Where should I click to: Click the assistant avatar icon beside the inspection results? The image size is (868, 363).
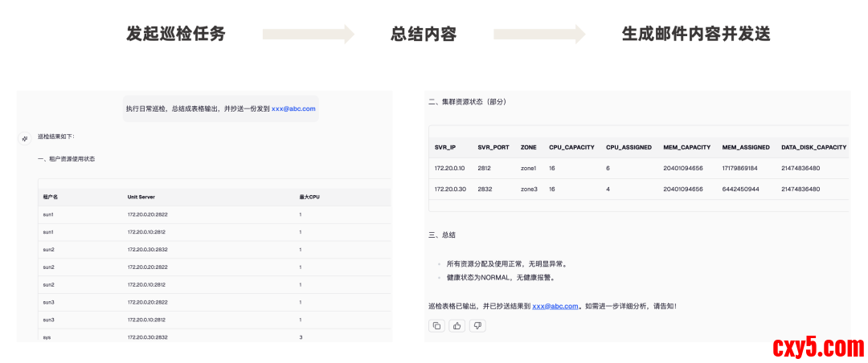tap(25, 138)
